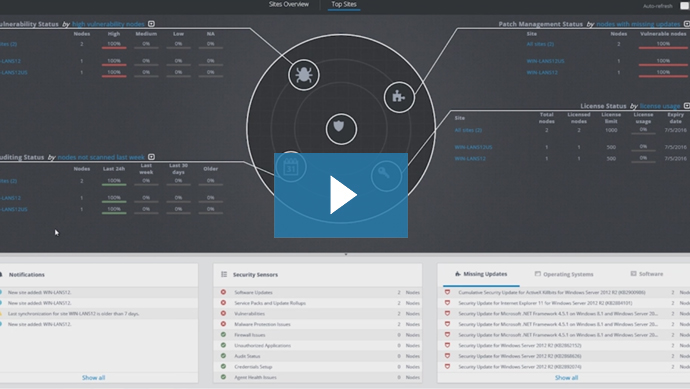Screen dimensions: 690x389
Task: Select the Software Updates sensor label
Action: tap(253, 293)
